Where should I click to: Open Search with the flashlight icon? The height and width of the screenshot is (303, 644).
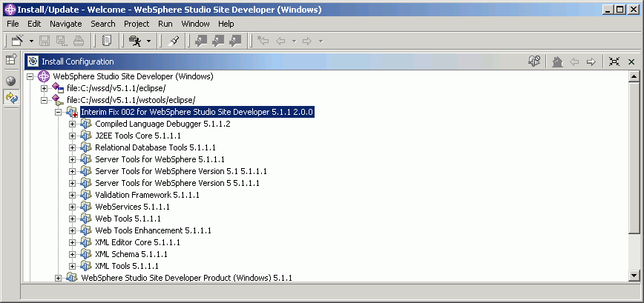pyautogui.click(x=174, y=41)
